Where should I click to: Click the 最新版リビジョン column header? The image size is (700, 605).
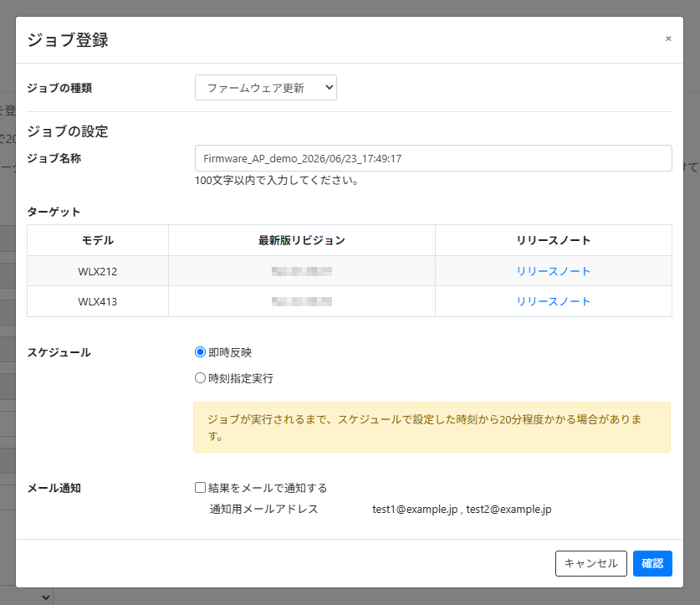coord(302,240)
